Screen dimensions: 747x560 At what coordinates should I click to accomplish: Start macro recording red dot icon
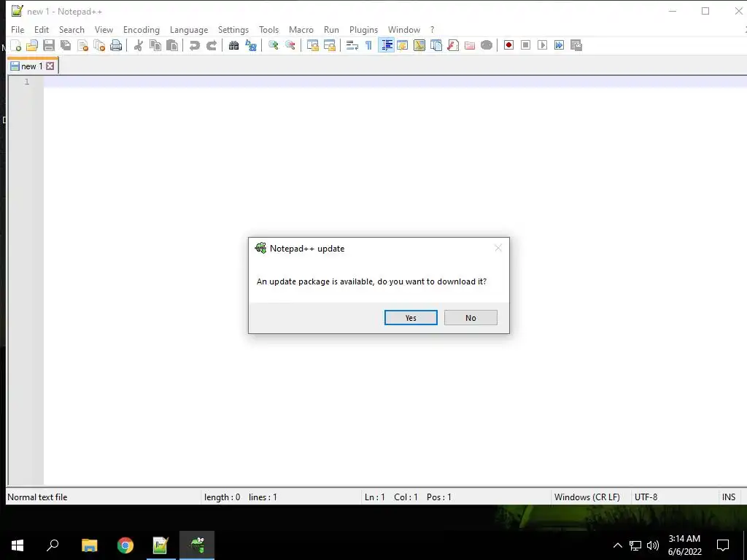[x=508, y=45]
